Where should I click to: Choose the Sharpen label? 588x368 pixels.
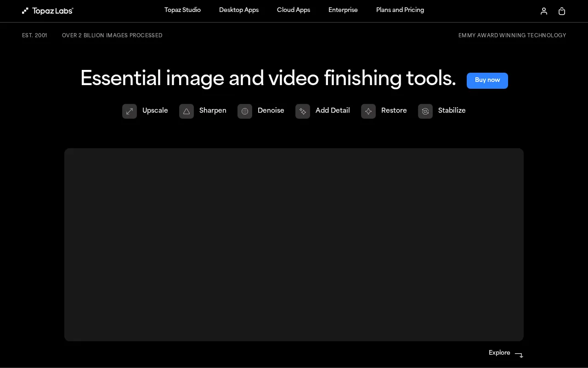pyautogui.click(x=213, y=111)
